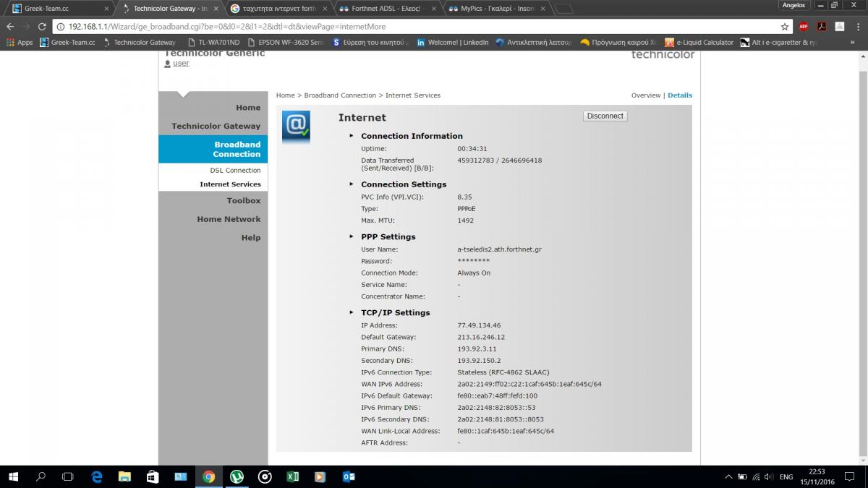Open the volume icon in system tray
This screenshot has height=488, width=868.
coord(768,477)
